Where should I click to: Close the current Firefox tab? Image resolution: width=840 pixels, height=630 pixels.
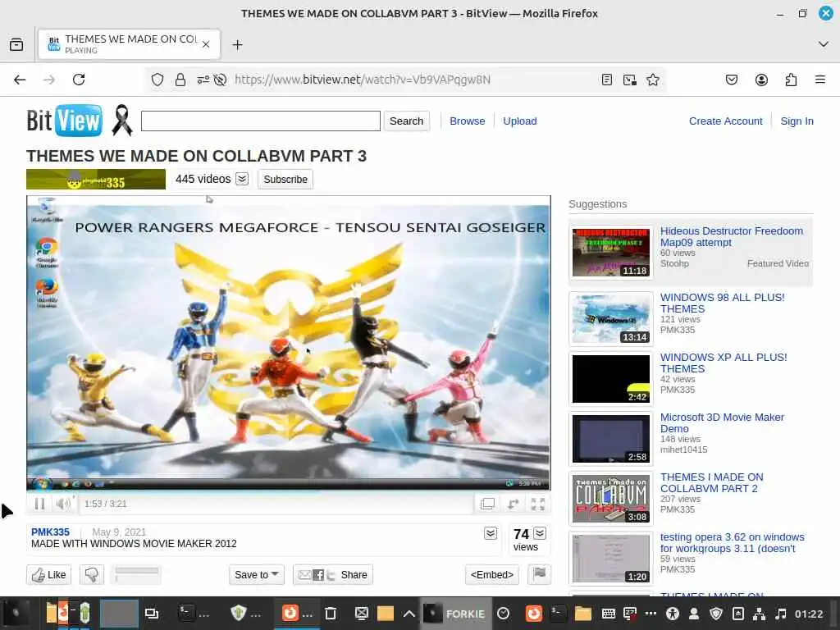coord(206,44)
